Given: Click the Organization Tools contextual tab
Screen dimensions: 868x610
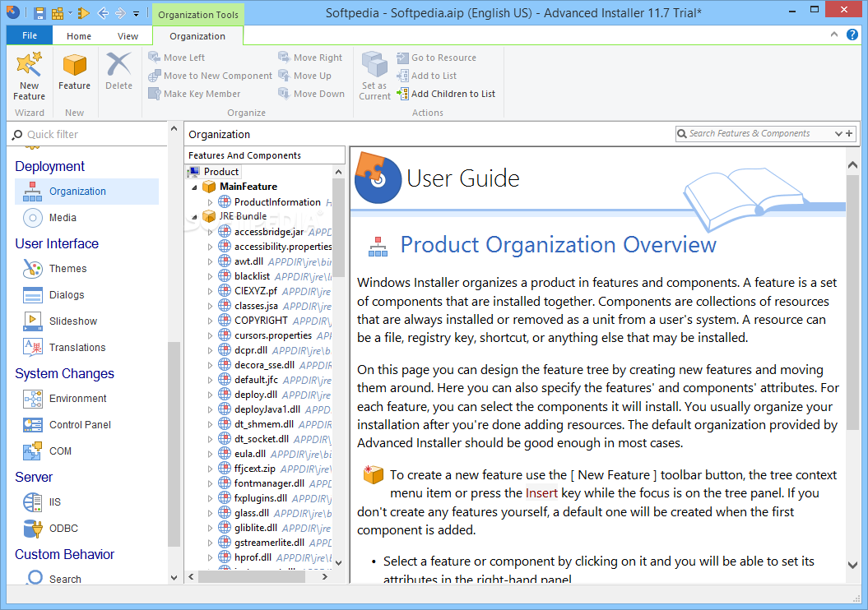Looking at the screenshot, I should [x=198, y=14].
